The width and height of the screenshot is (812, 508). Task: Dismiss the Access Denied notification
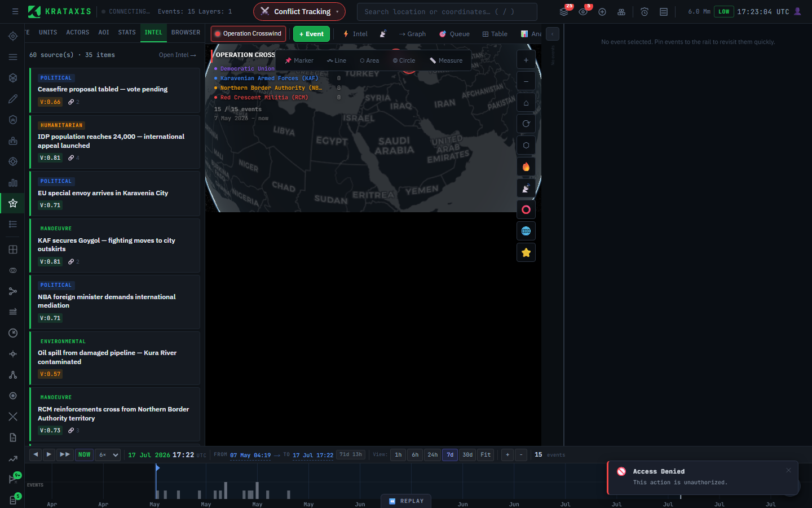pyautogui.click(x=788, y=470)
